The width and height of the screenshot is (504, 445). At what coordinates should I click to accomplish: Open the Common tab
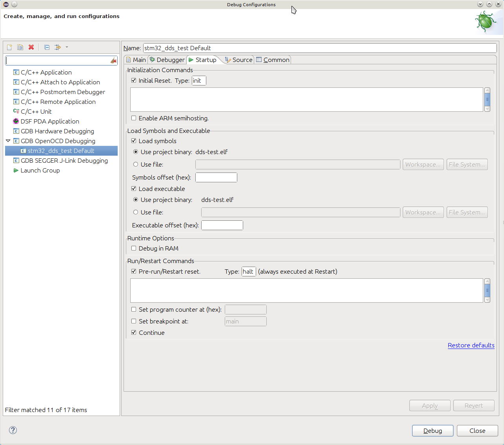coord(273,60)
